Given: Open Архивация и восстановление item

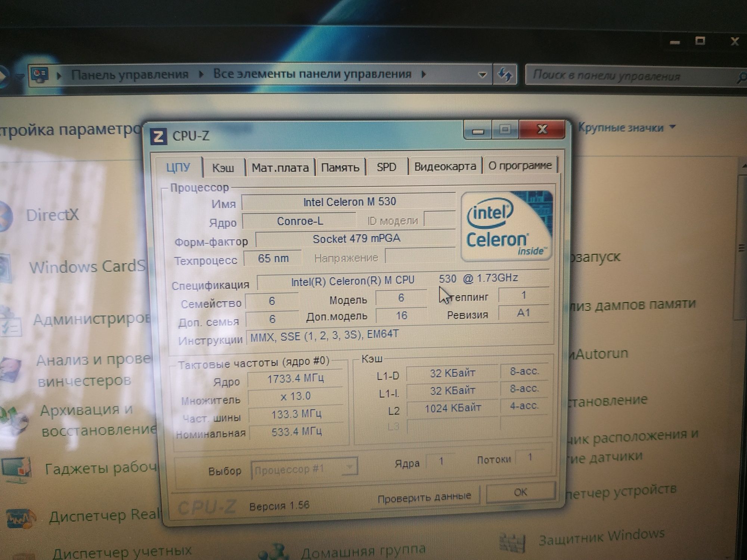Looking at the screenshot, I should click(x=99, y=420).
